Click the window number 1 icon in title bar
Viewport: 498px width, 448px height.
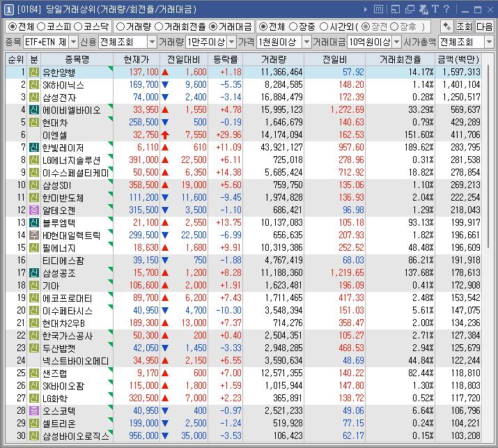8,10
